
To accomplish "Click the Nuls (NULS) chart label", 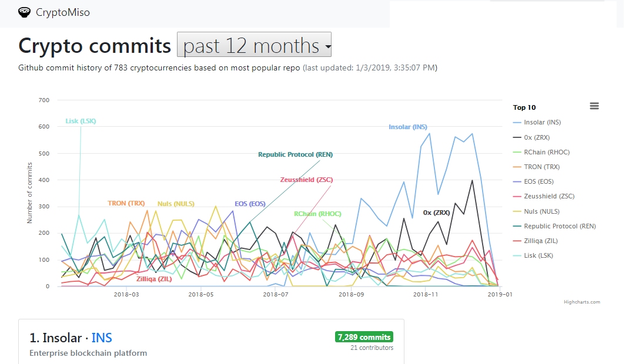I will pyautogui.click(x=176, y=204).
